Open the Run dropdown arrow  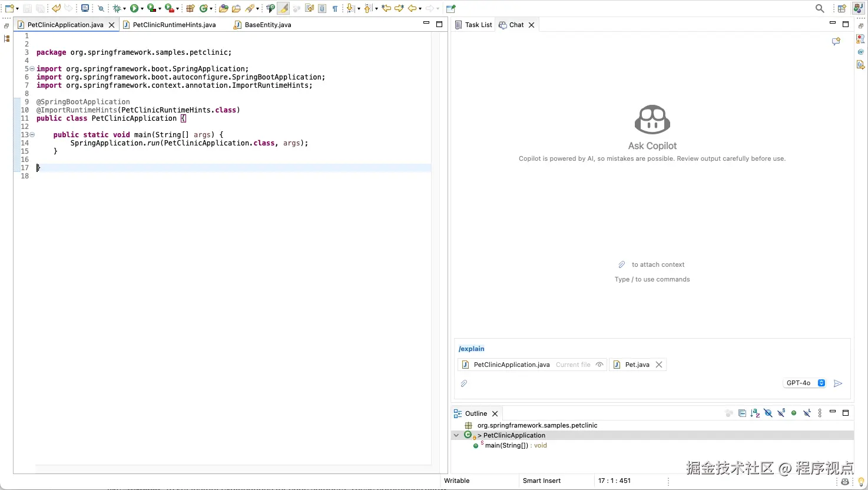click(x=142, y=9)
